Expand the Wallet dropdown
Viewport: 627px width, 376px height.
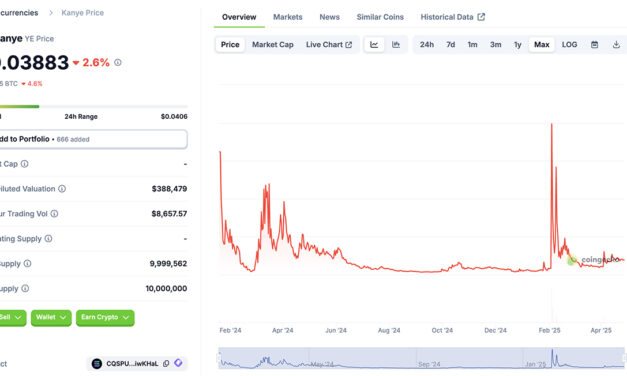[51, 318]
